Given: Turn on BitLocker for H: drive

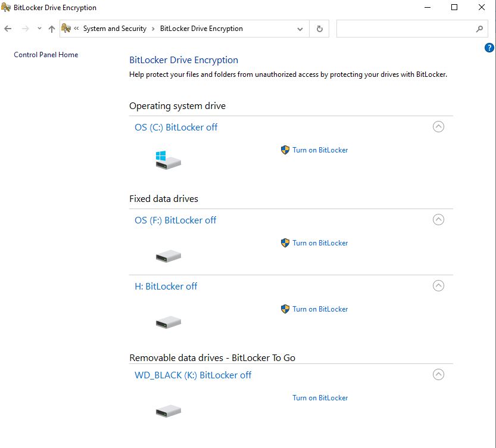Looking at the screenshot, I should pos(320,309).
